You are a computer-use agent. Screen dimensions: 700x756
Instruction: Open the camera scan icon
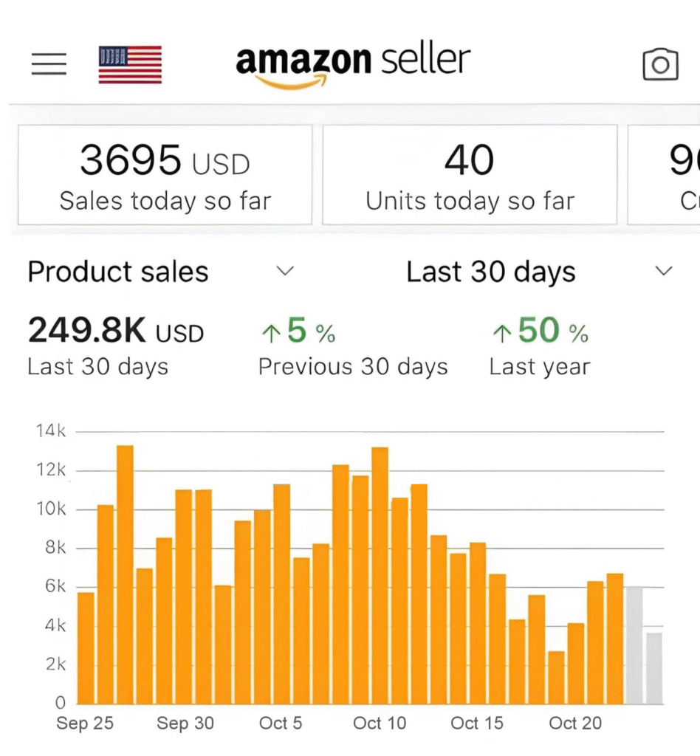[x=660, y=64]
